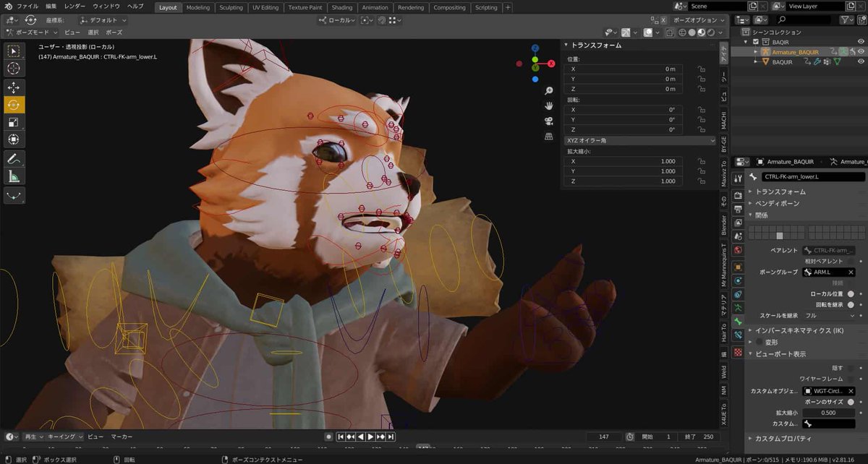The width and height of the screenshot is (868, 464).
Task: Click the viewport zoom magnifier icon
Action: (549, 90)
